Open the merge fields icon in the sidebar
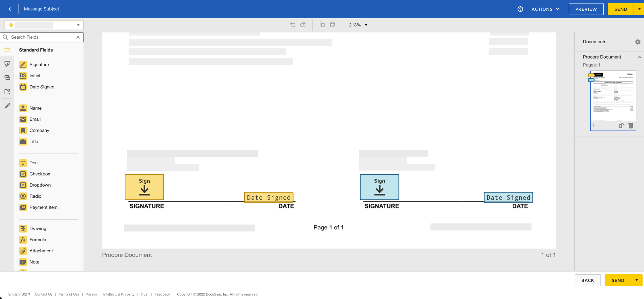Screen dimensions: 644x299 pos(7,78)
